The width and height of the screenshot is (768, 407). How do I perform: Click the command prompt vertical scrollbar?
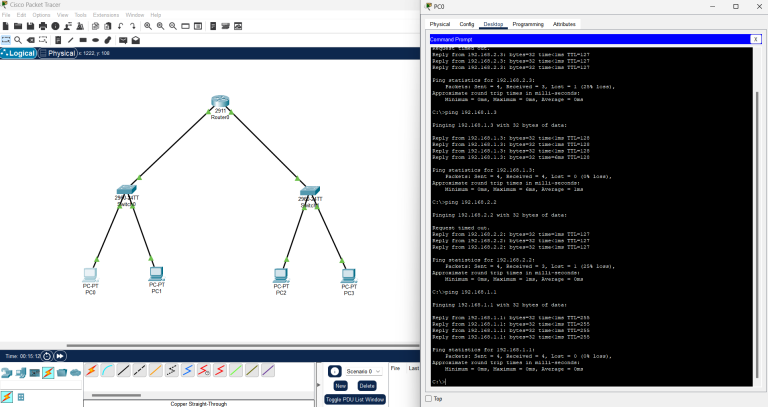[x=757, y=235]
